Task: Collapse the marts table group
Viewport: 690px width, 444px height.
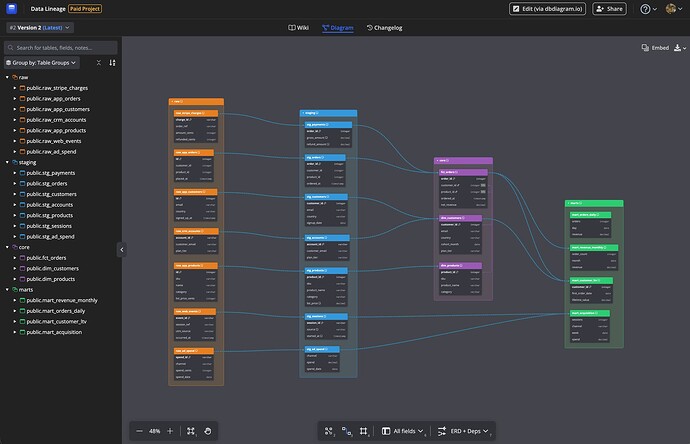Action: click(7, 290)
